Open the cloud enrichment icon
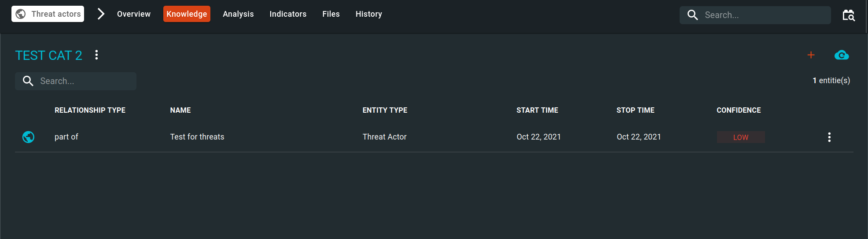The height and width of the screenshot is (239, 868). [x=842, y=55]
